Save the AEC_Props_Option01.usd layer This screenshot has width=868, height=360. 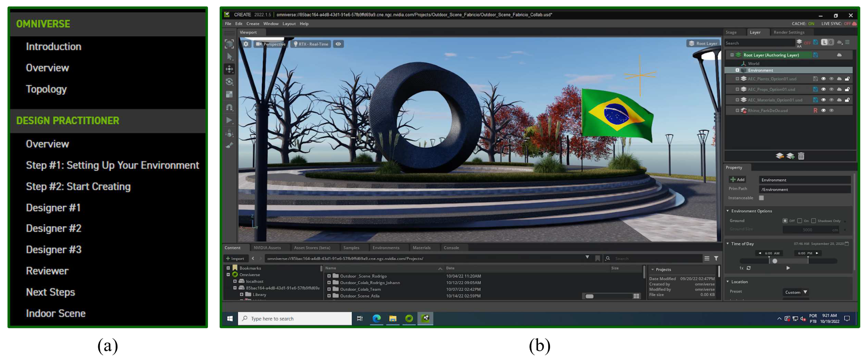(x=815, y=89)
